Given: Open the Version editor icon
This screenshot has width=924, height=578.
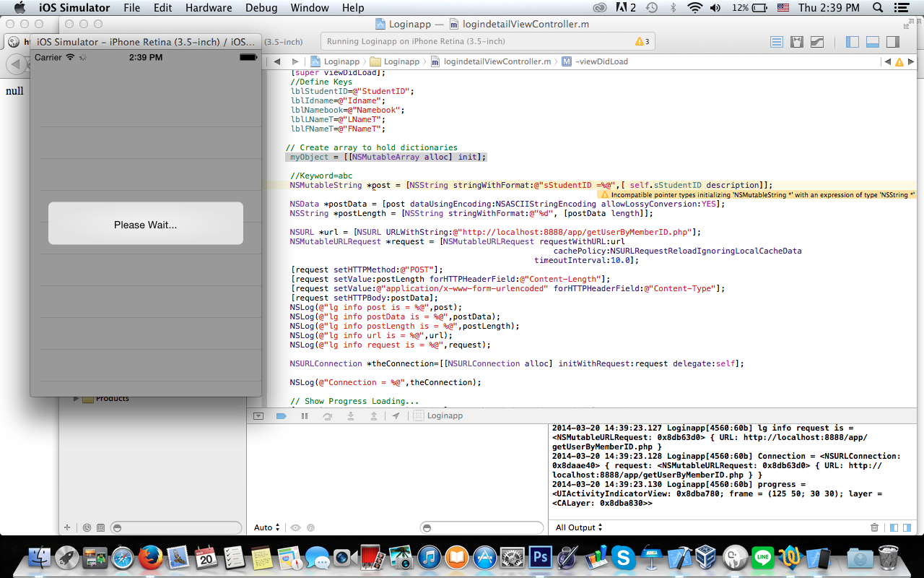Looking at the screenshot, I should pyautogui.click(x=817, y=42).
